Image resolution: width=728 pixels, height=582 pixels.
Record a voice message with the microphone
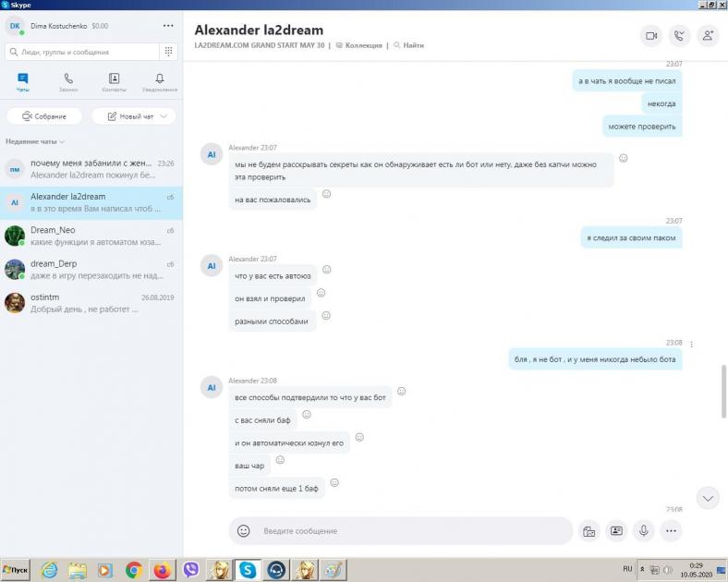pos(644,531)
